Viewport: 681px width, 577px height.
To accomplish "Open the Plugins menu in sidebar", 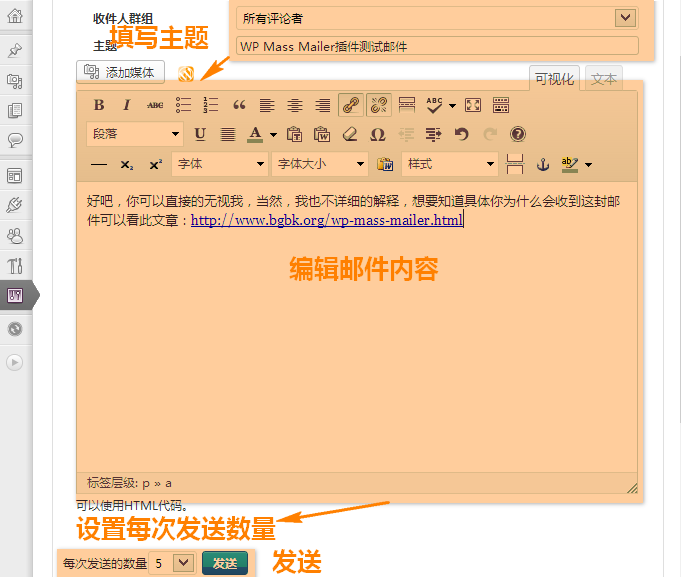I will [x=15, y=206].
